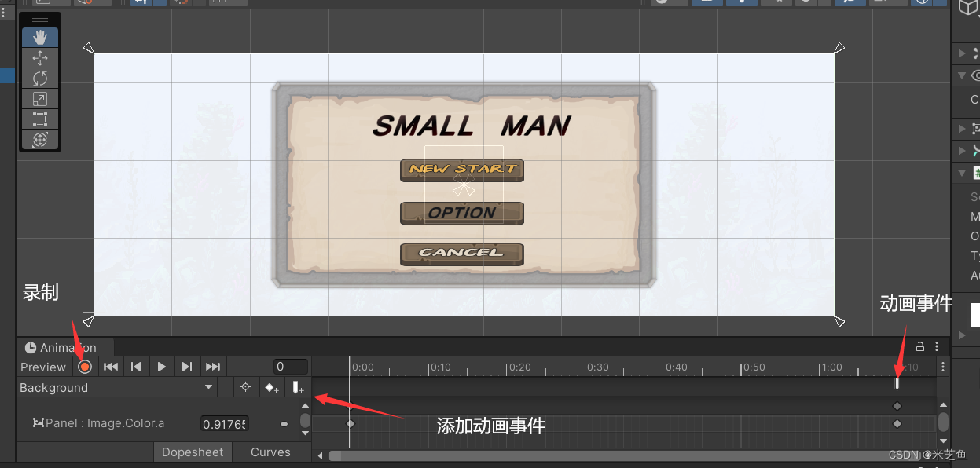The width and height of the screenshot is (980, 468).
Task: Select the SMALL MAN title text
Action: (x=472, y=126)
